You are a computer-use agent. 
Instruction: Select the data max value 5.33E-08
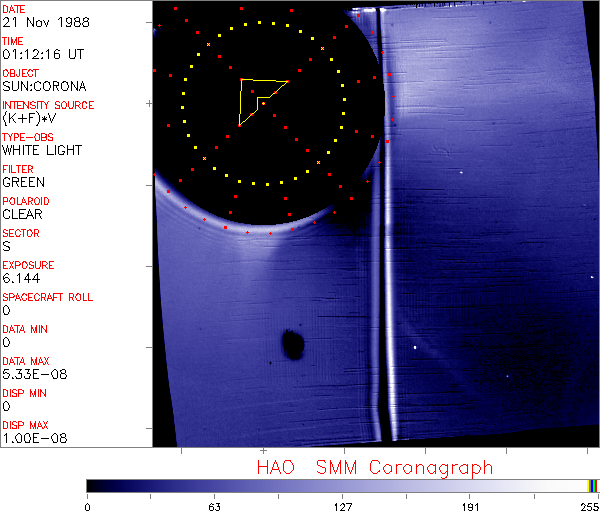tap(32, 374)
